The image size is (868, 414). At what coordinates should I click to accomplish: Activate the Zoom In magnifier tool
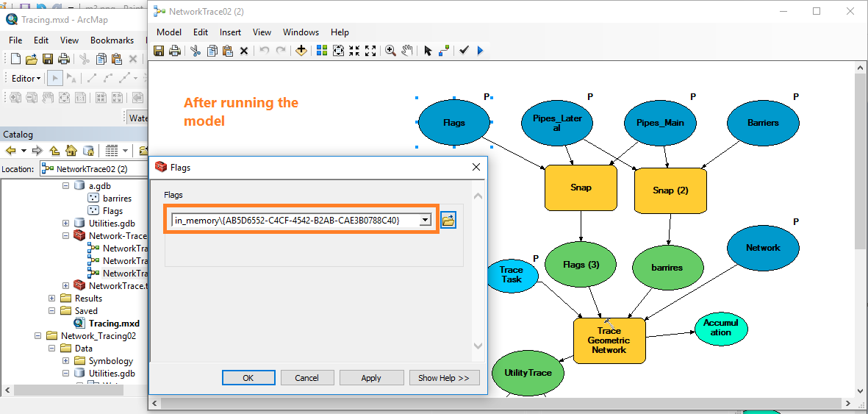(391, 51)
